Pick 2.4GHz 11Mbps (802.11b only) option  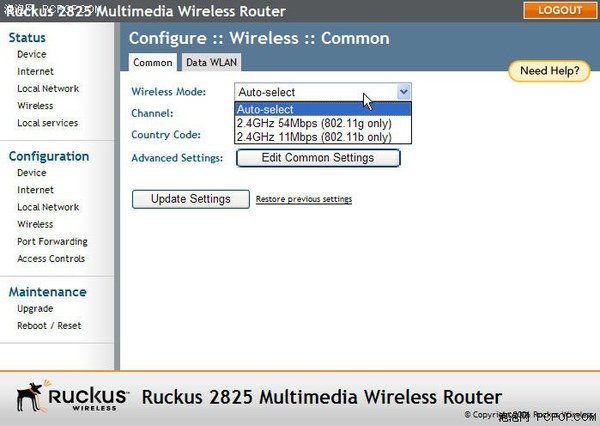323,137
